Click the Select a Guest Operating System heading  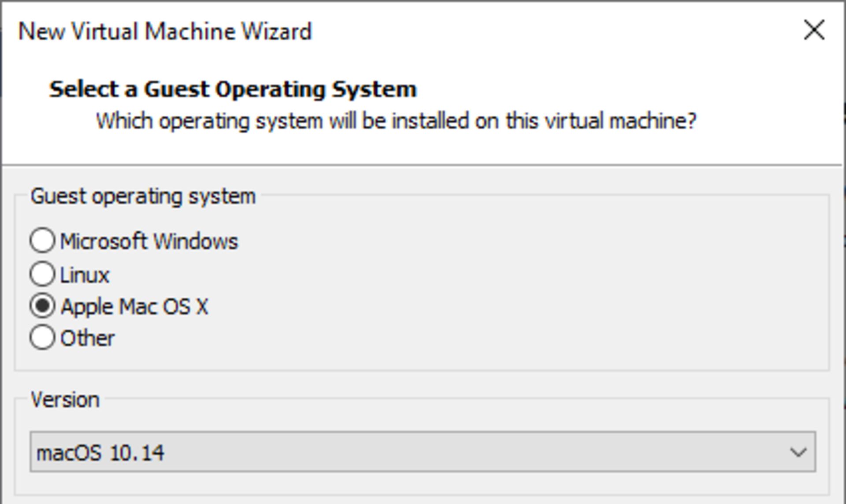click(x=233, y=89)
